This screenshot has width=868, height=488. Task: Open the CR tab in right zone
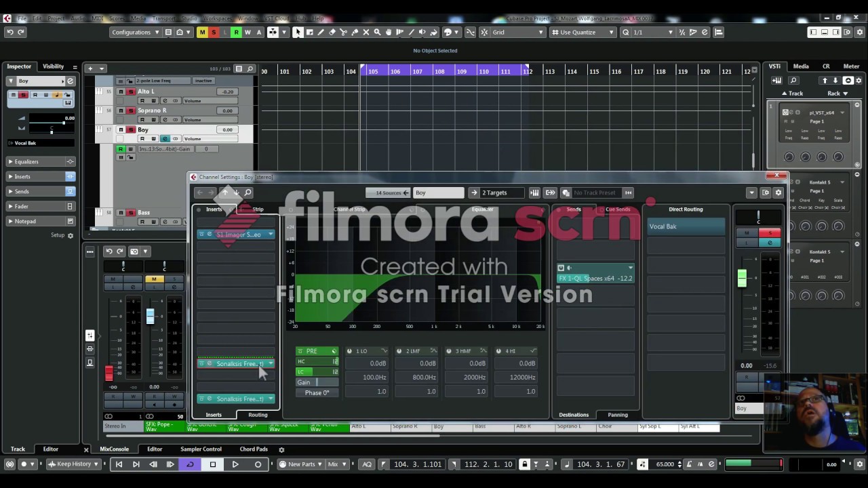(826, 66)
